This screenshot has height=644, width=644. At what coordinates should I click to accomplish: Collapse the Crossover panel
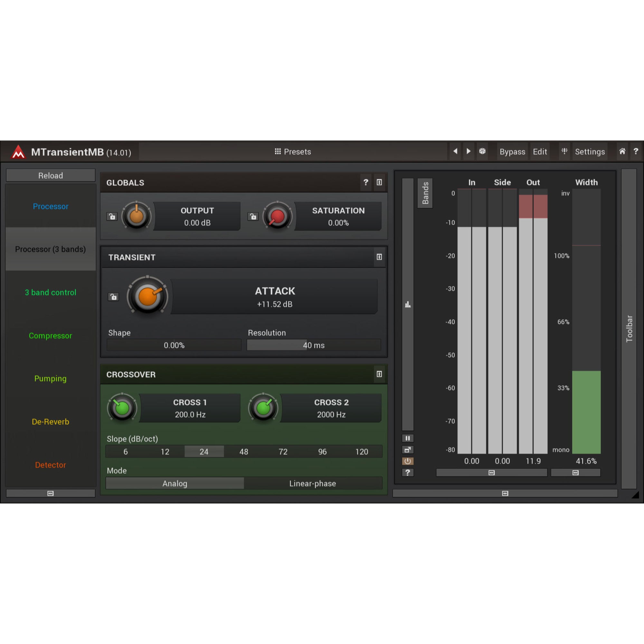(379, 374)
